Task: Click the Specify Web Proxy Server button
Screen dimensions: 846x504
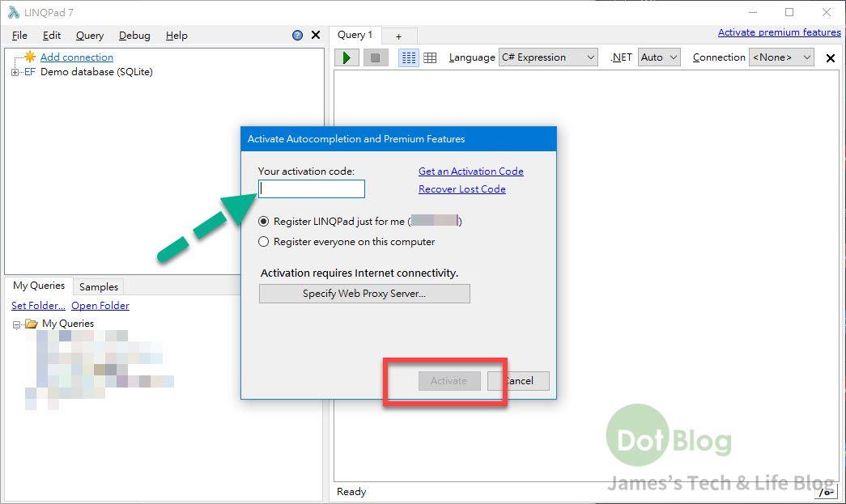Action: point(364,294)
